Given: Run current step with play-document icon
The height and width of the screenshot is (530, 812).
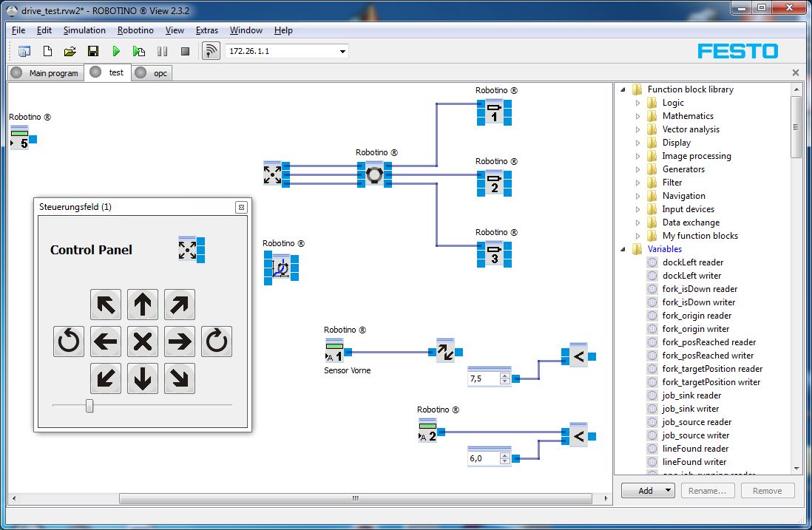Looking at the screenshot, I should pos(139,51).
